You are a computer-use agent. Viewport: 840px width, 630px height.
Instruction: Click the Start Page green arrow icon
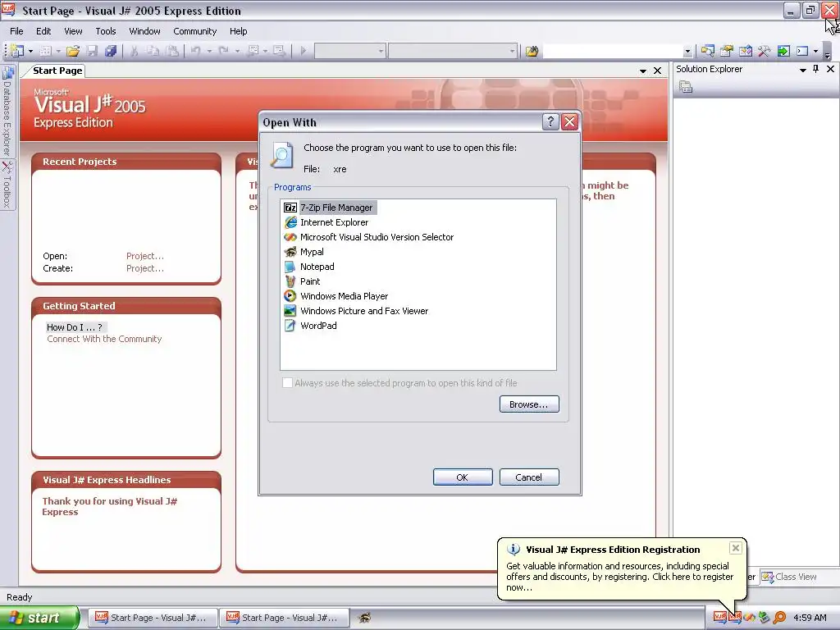[x=783, y=51]
